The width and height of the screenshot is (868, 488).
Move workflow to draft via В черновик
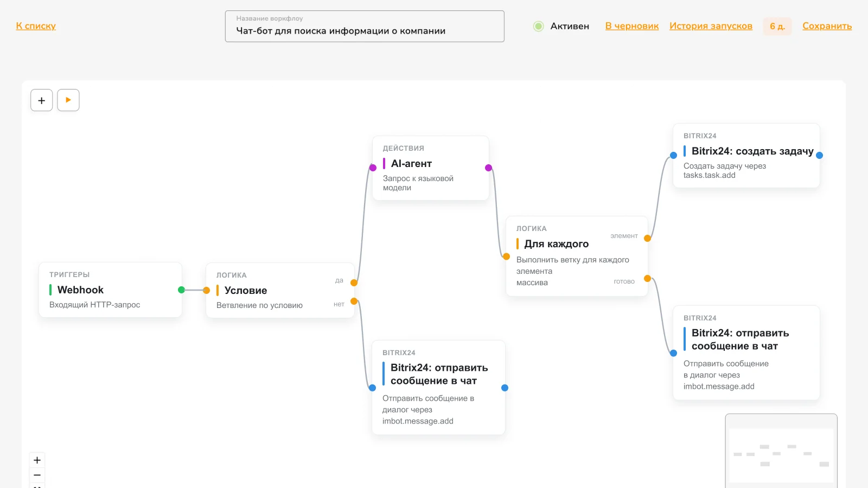(x=632, y=26)
